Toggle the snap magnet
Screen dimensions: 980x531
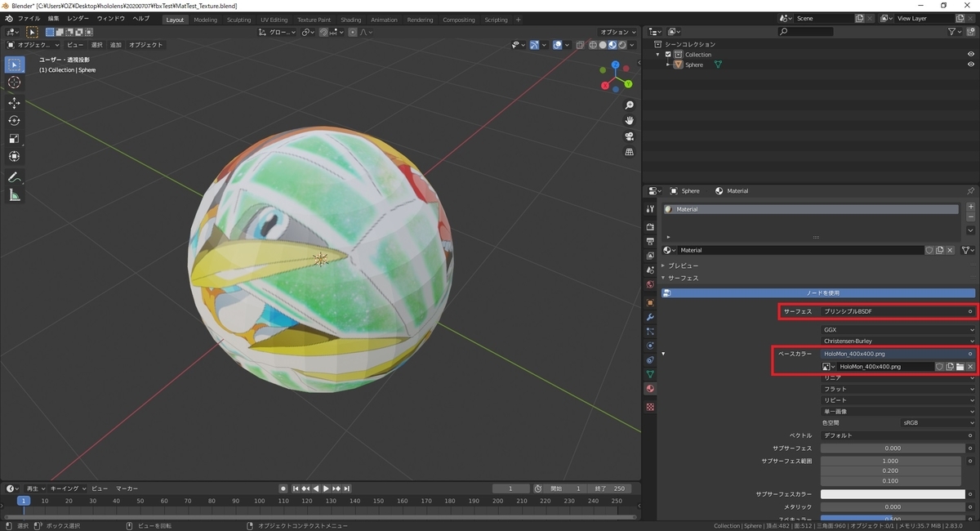tap(324, 32)
